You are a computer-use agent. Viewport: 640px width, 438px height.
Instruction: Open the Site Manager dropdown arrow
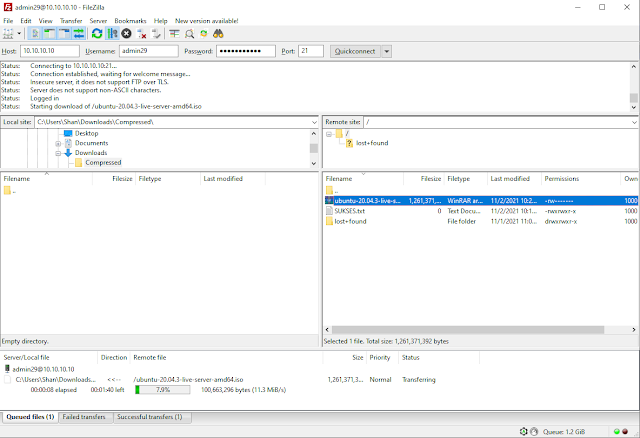point(19,33)
